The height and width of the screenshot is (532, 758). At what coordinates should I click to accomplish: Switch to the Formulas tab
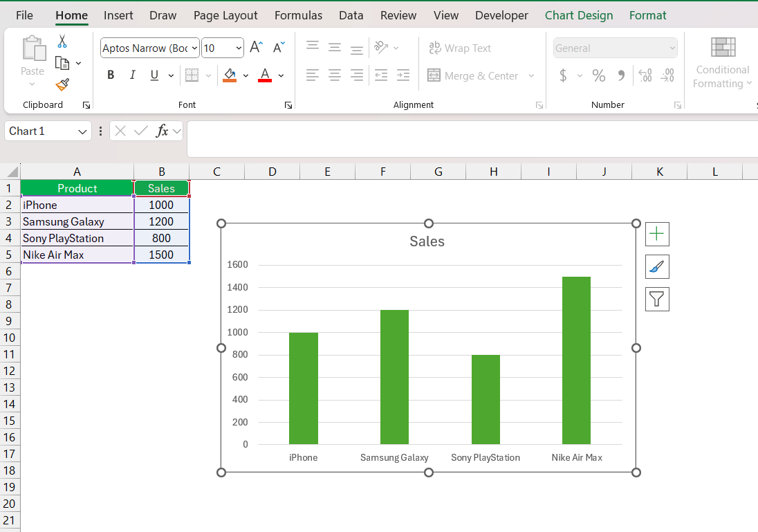298,15
